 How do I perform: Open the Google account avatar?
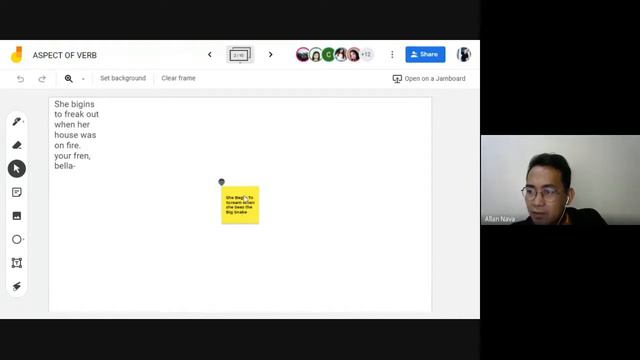[x=464, y=54]
